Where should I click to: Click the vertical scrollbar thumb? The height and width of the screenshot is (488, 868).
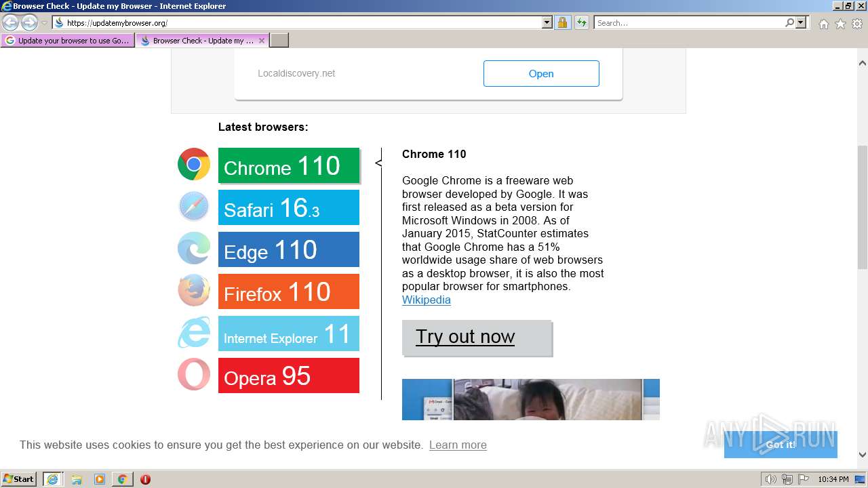(863, 207)
